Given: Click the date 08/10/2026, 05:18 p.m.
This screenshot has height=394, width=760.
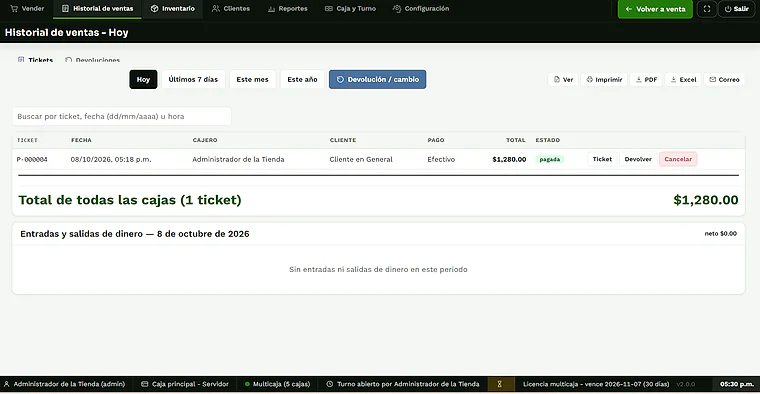Looking at the screenshot, I should 111,159.
